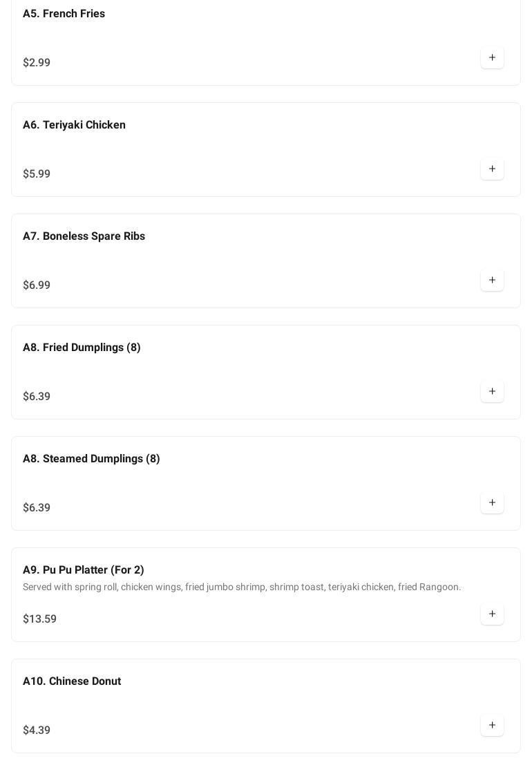Select the A10. Chinese Donut title
Viewport: 532px width, 774px height.
[x=72, y=681]
